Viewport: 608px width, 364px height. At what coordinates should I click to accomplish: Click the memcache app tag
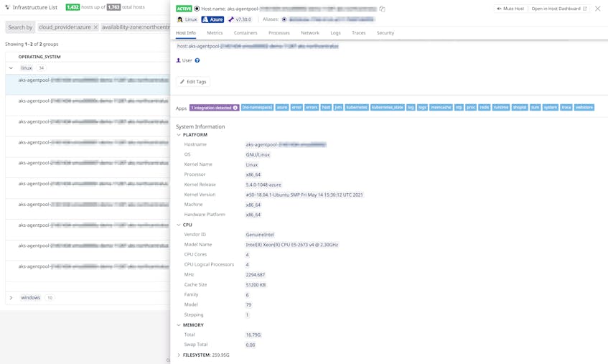tap(441, 108)
